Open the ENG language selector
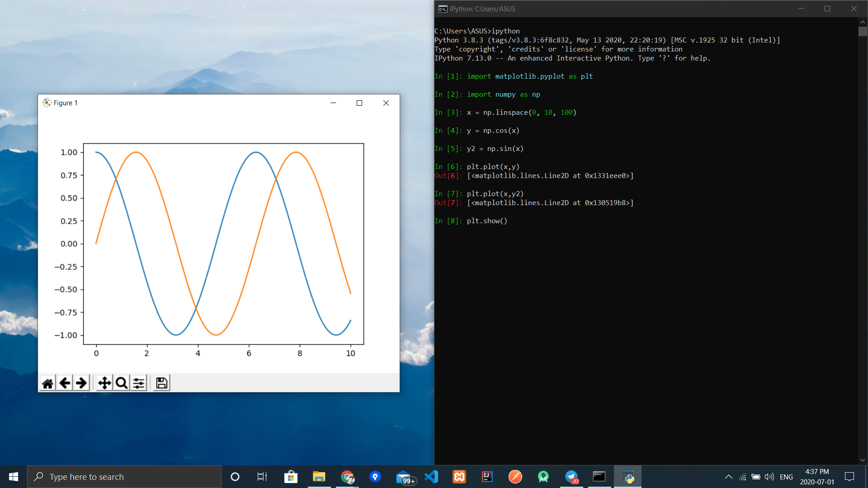This screenshot has width=868, height=488. pyautogui.click(x=786, y=477)
